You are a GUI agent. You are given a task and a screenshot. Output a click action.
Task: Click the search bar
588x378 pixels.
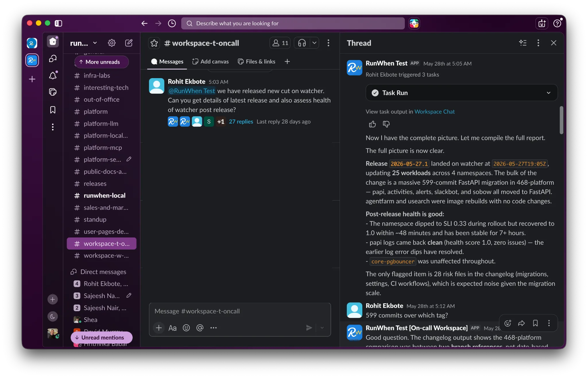tap(293, 23)
